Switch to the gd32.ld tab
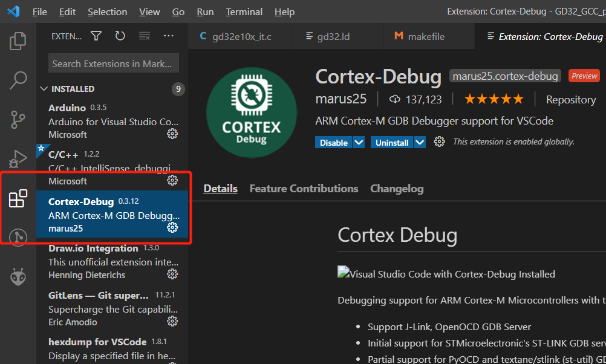The image size is (606, 364). [338, 36]
